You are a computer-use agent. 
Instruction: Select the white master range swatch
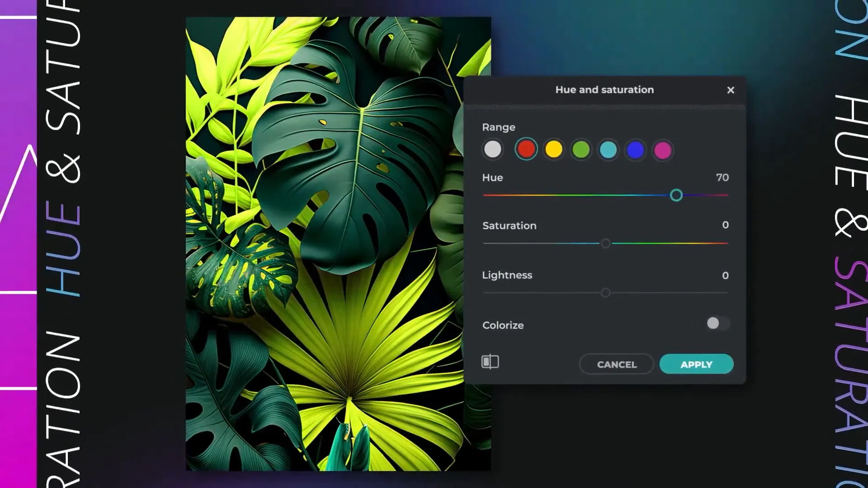coord(492,149)
